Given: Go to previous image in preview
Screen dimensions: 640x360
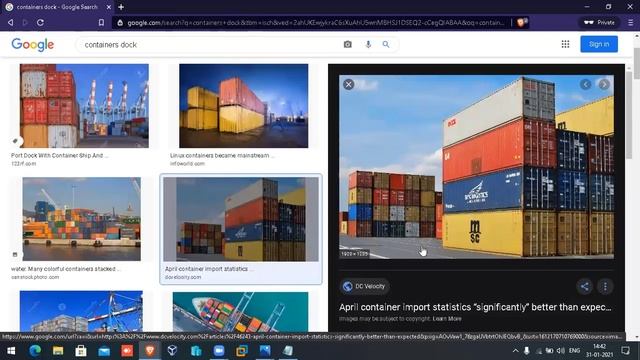Looking at the screenshot, I should 586,84.
